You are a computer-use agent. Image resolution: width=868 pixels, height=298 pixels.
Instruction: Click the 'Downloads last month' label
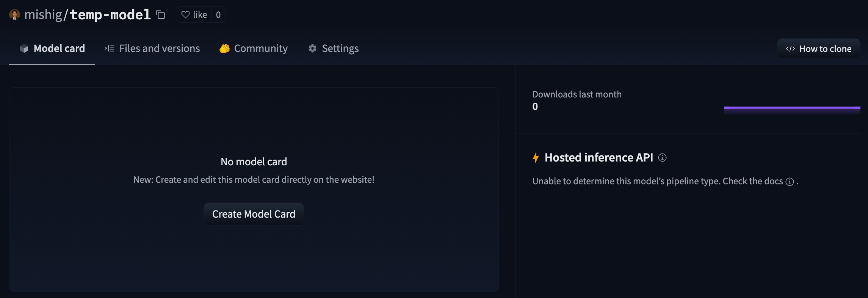click(x=577, y=94)
